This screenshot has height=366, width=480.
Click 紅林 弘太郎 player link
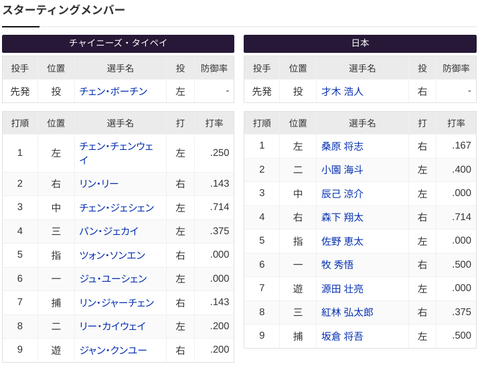347,312
